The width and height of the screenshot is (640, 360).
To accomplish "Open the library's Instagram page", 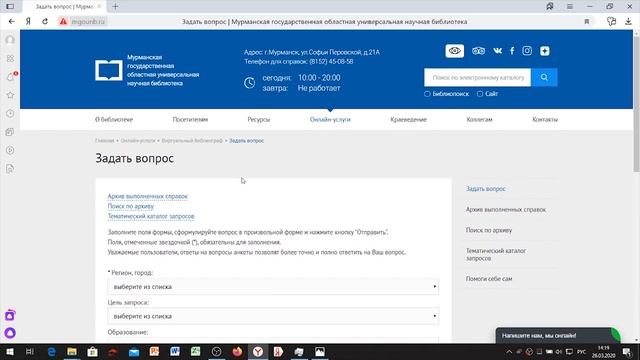I will 527,51.
